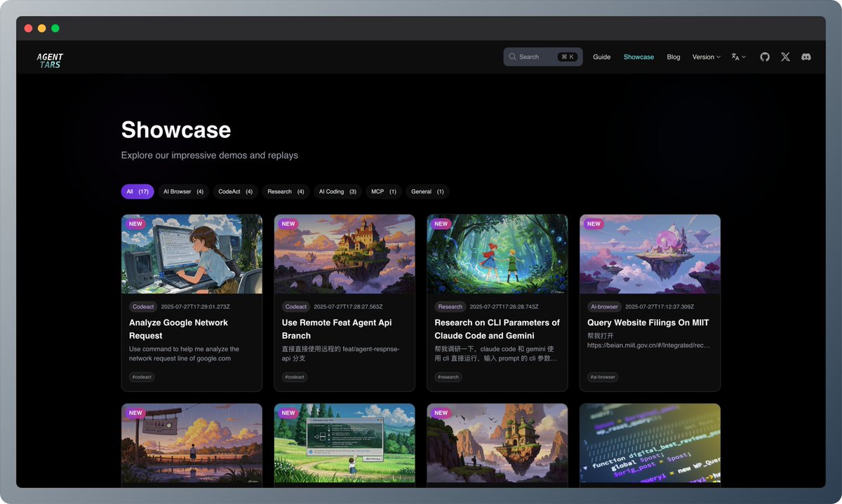This screenshot has width=842, height=504.
Task: Click NEW badge on Analyze Google card
Action: coord(135,224)
